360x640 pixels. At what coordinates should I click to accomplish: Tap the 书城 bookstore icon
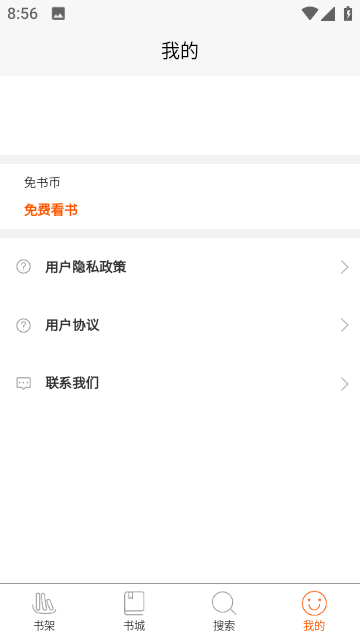pyautogui.click(x=134, y=603)
